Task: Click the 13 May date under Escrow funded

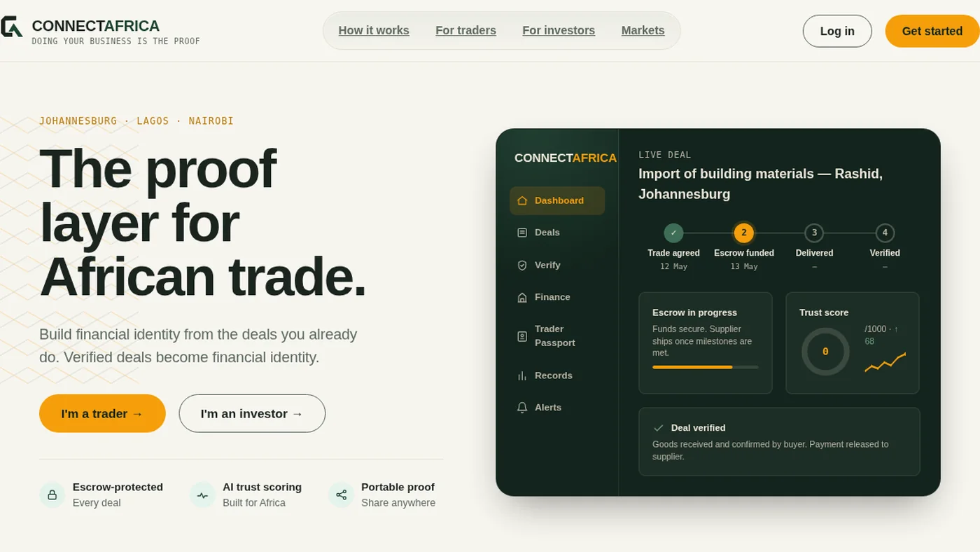Action: [744, 267]
